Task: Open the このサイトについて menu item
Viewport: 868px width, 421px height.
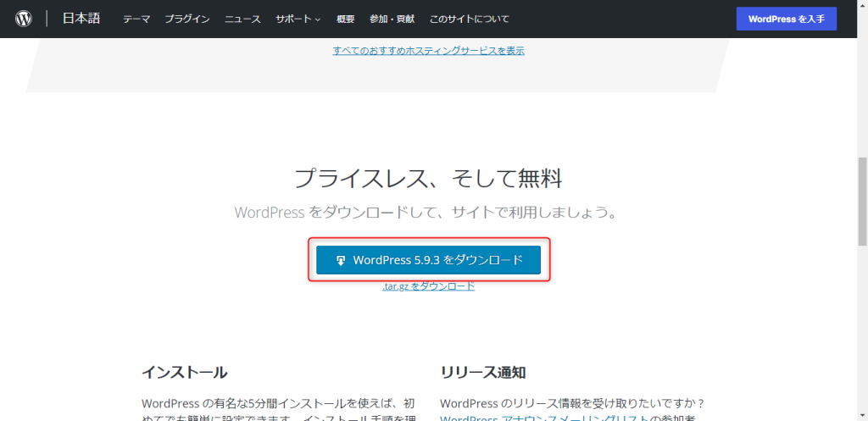Action: [470, 19]
